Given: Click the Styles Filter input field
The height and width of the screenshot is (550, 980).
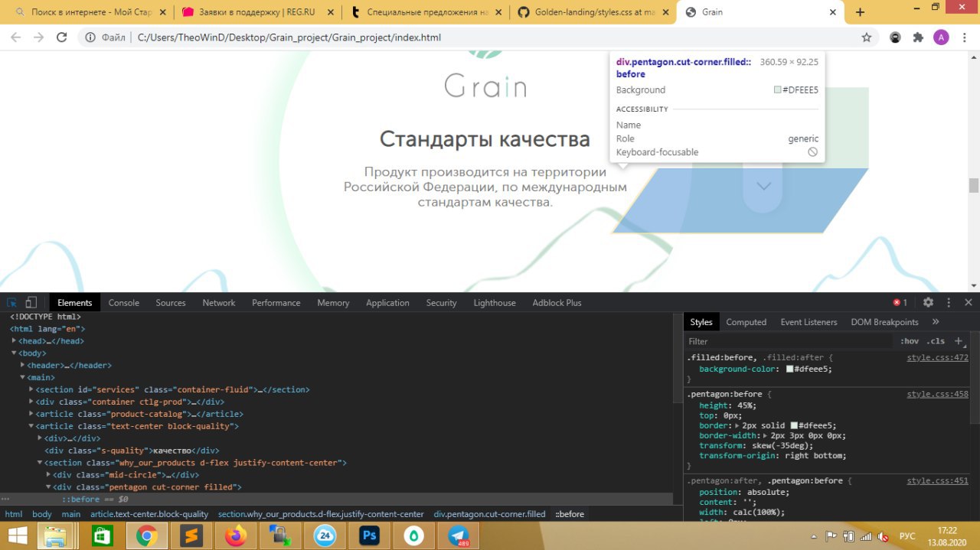Looking at the screenshot, I should pos(789,341).
